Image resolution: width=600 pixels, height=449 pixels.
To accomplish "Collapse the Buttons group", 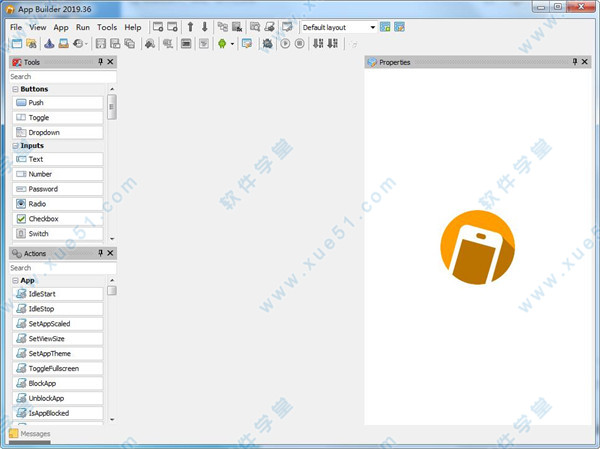I will tap(15, 89).
